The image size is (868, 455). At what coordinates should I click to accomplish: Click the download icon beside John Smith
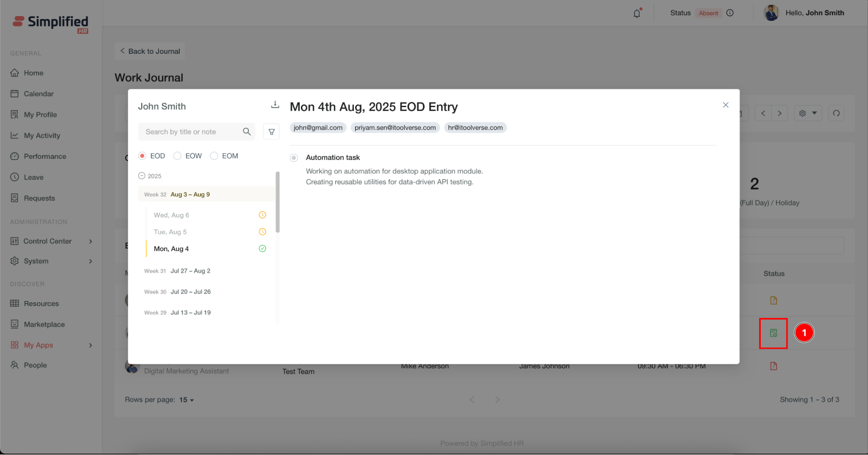tap(275, 105)
